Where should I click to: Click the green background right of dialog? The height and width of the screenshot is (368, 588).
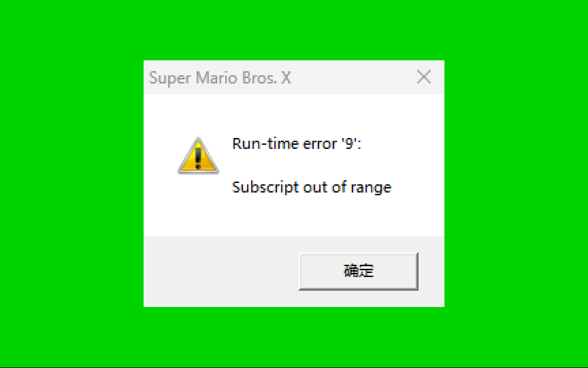(x=516, y=184)
